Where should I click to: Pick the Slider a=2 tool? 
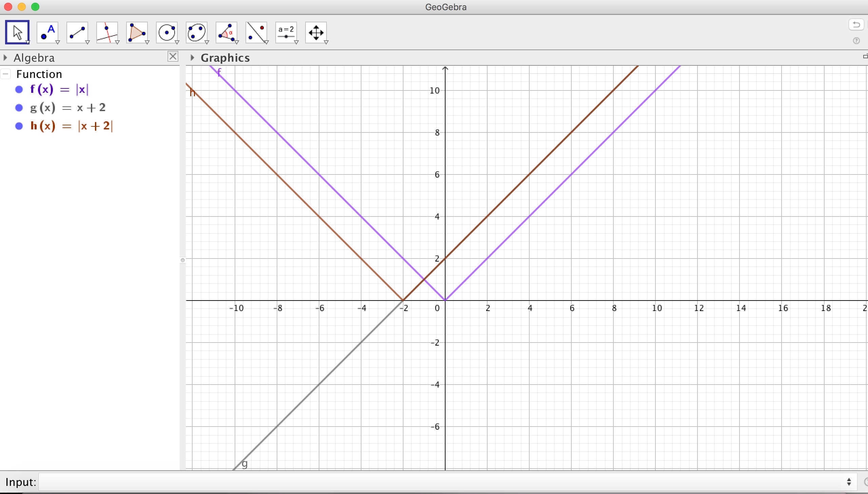tap(287, 32)
